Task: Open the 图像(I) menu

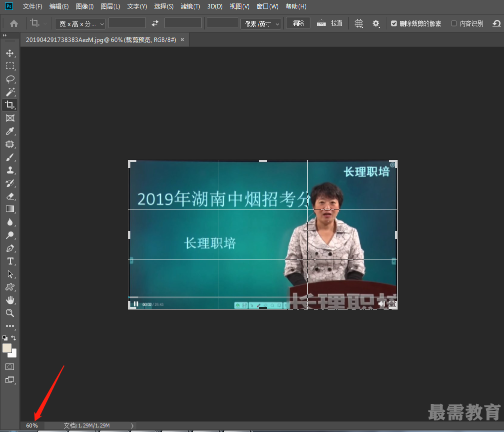Action: (x=84, y=6)
